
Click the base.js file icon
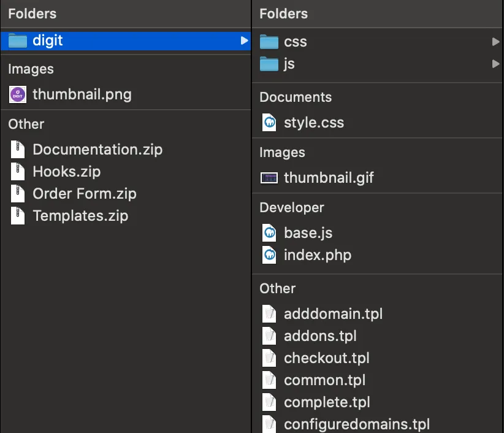pos(269,232)
